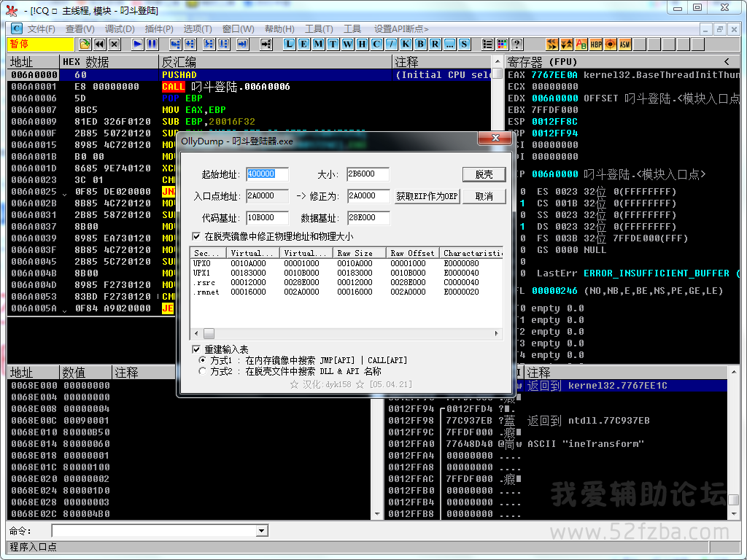The width and height of the screenshot is (747, 560).
Task: Click the disassembly pane scroll up arrow
Action: [498, 62]
